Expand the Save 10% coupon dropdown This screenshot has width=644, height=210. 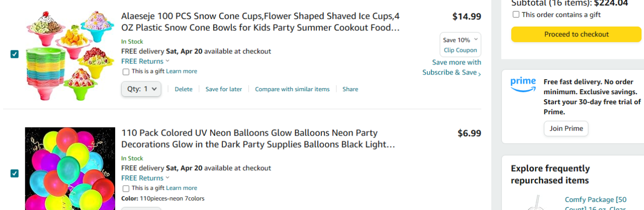[x=476, y=40]
